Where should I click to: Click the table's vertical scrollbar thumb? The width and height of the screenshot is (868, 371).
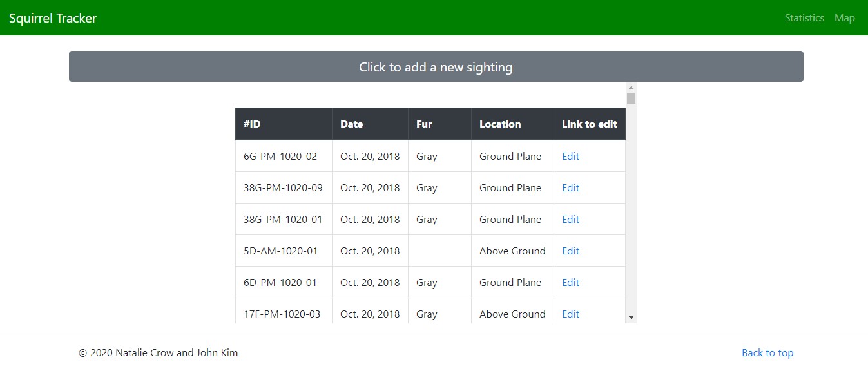pos(631,98)
